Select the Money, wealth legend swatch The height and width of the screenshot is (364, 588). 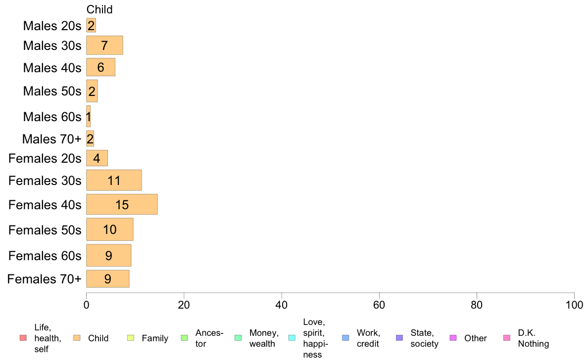[x=238, y=338]
